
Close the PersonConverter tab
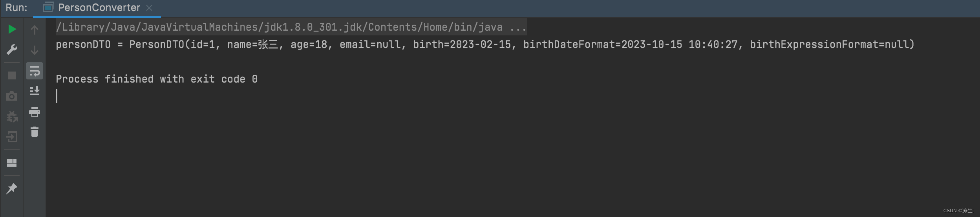149,8
